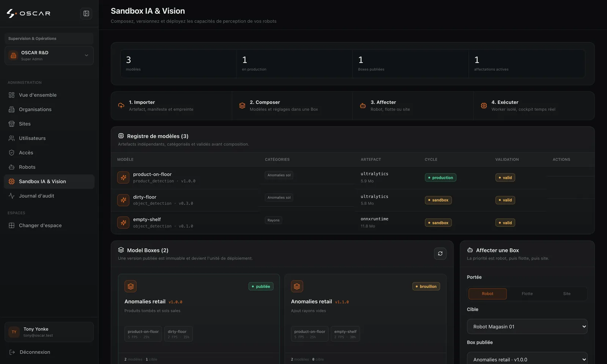Click the brouillon status badge

[x=426, y=287]
